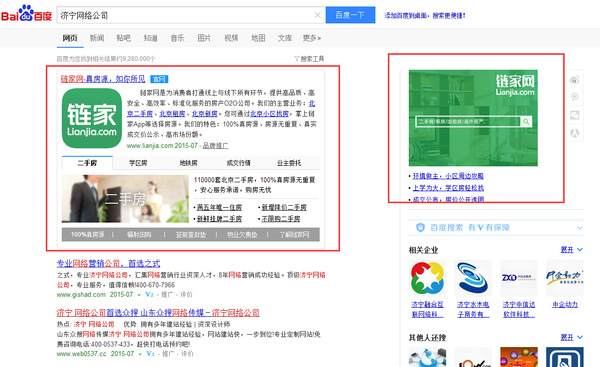Image resolution: width=600 pixels, height=367 pixels.
Task: Click the Baidu paw logo
Action: point(26,14)
